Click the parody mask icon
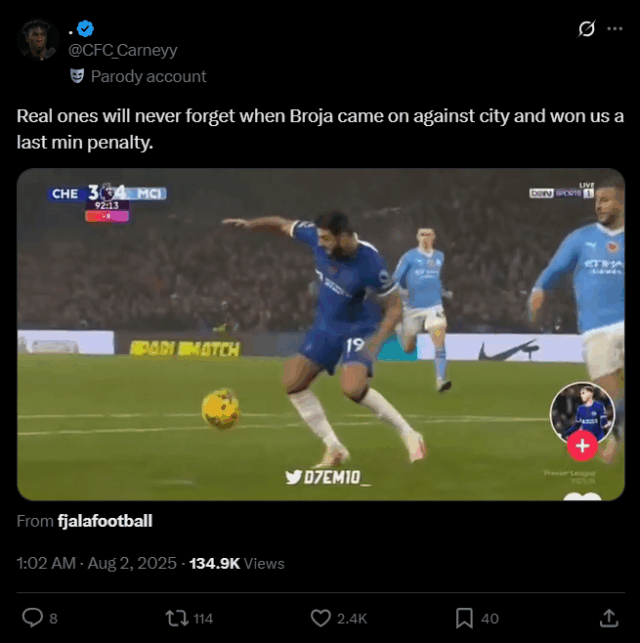The width and height of the screenshot is (640, 643). point(77,76)
